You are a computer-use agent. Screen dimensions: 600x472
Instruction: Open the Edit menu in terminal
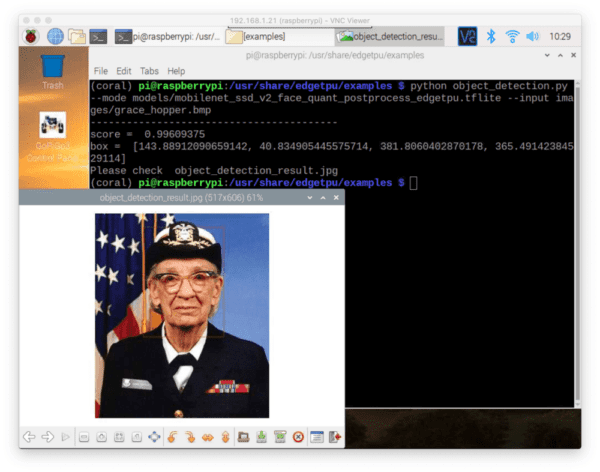pyautogui.click(x=124, y=71)
